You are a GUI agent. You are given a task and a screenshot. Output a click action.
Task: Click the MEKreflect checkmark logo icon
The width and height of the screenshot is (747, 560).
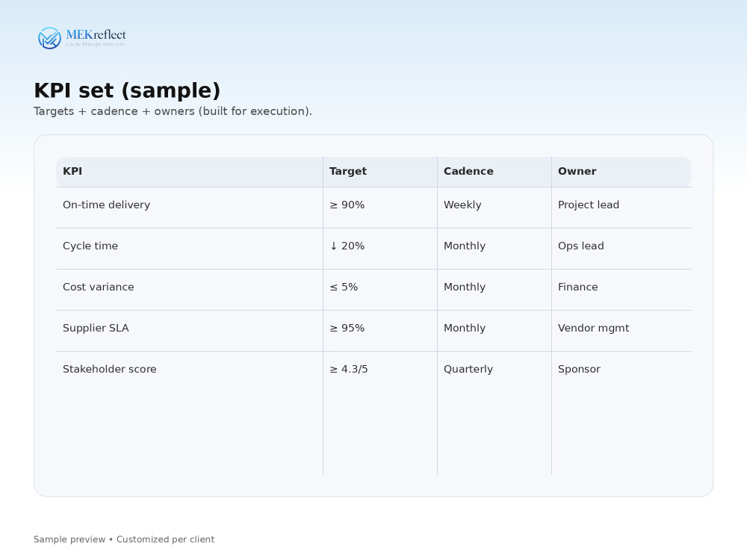(49, 38)
